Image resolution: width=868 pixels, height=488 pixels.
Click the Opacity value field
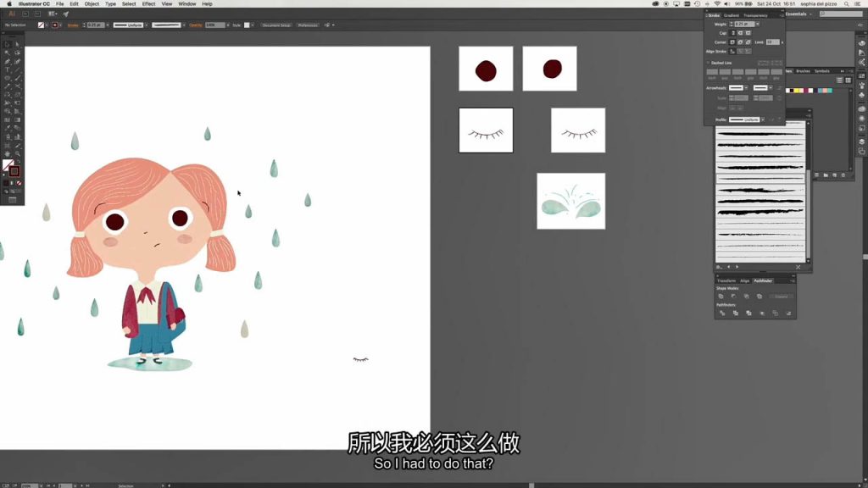pos(214,25)
